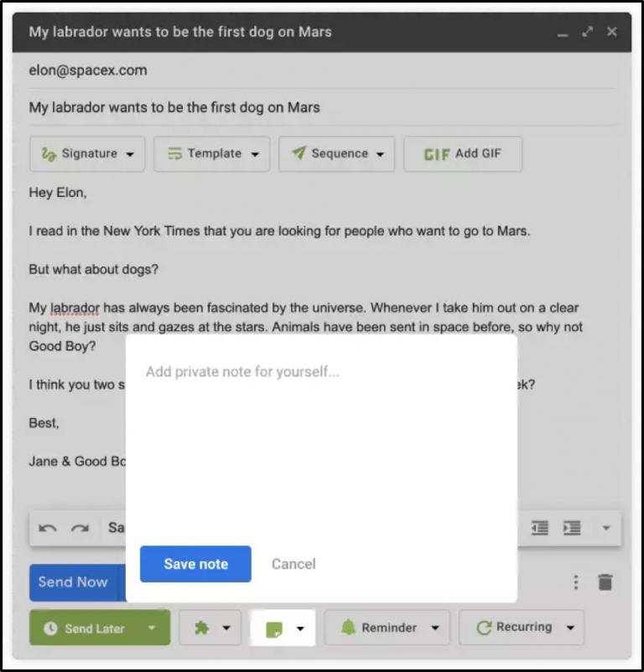Open the Template dropdown

[210, 154]
